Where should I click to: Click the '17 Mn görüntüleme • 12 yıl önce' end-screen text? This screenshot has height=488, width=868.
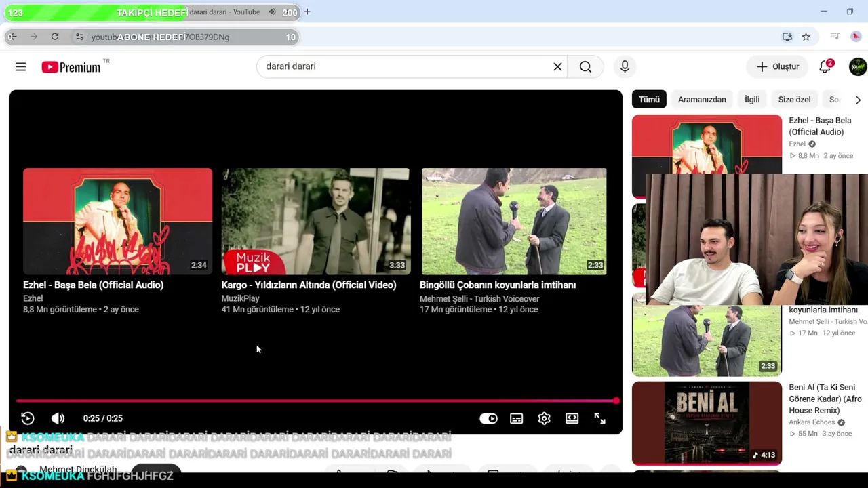tap(479, 310)
